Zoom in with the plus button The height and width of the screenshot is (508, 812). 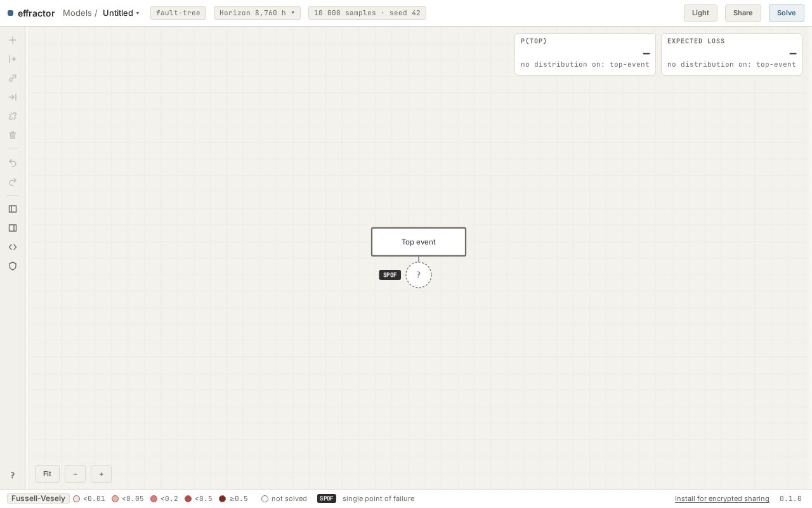tap(101, 474)
